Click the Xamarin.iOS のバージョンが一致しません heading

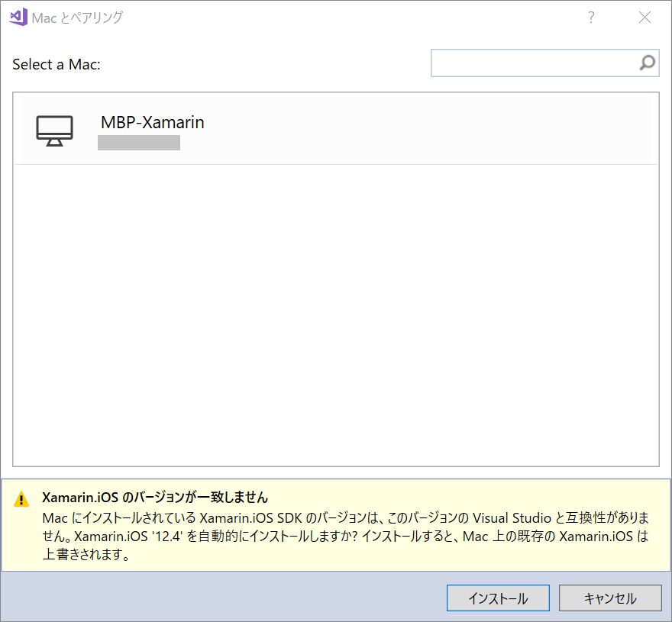tap(155, 498)
